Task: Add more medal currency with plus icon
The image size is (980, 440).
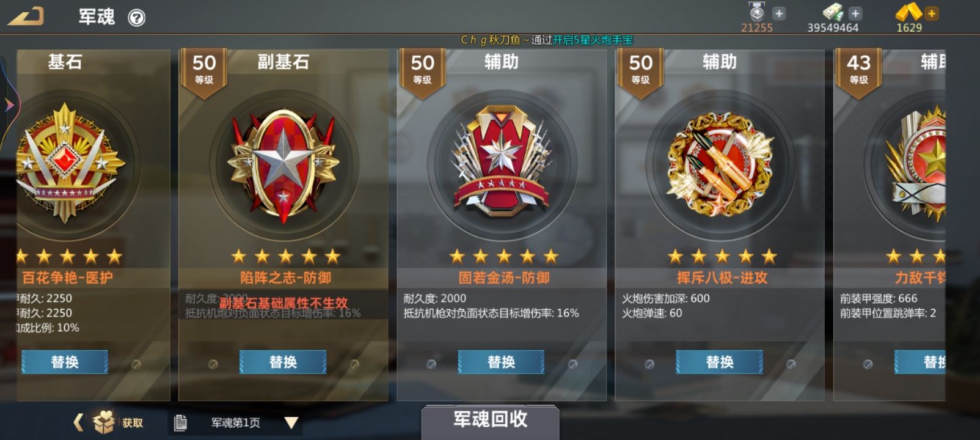Action: 779,13
